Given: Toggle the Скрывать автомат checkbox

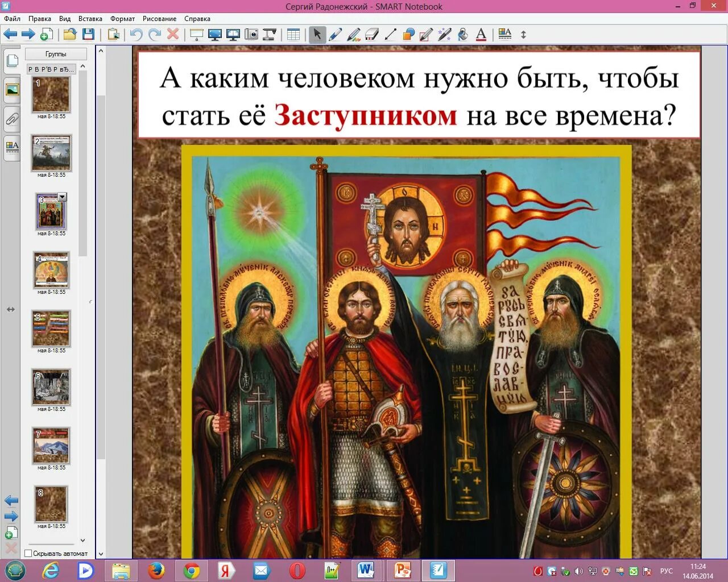Looking at the screenshot, I should [x=28, y=553].
